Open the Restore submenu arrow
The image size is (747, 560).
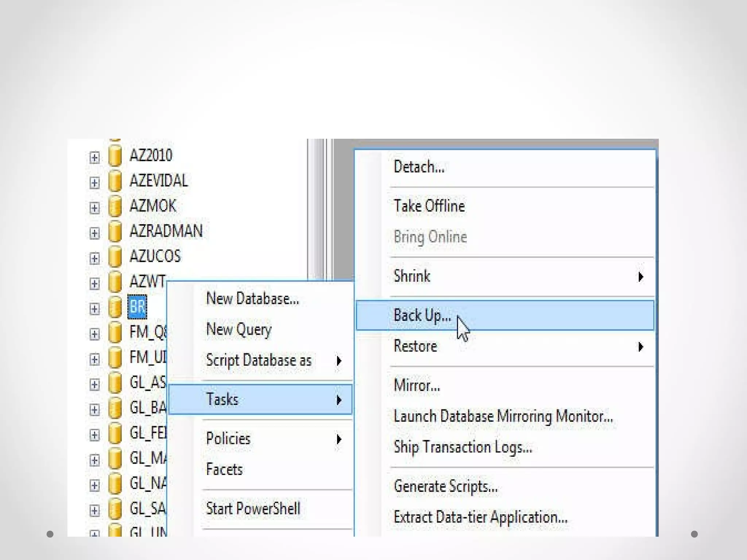pyautogui.click(x=640, y=347)
